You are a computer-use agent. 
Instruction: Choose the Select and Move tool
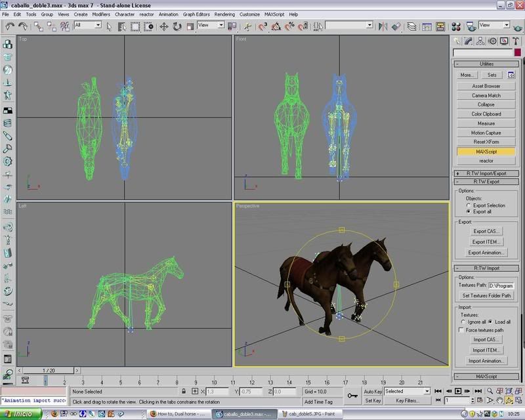[x=163, y=27]
